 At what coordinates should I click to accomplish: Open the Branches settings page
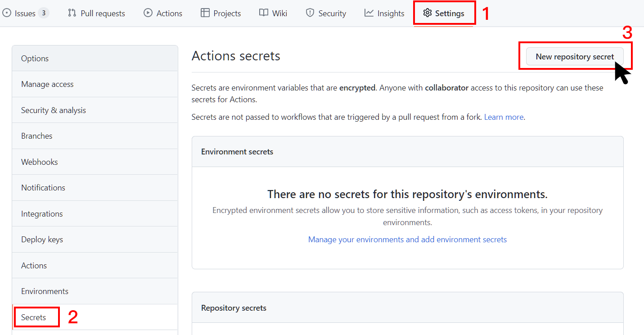point(36,136)
